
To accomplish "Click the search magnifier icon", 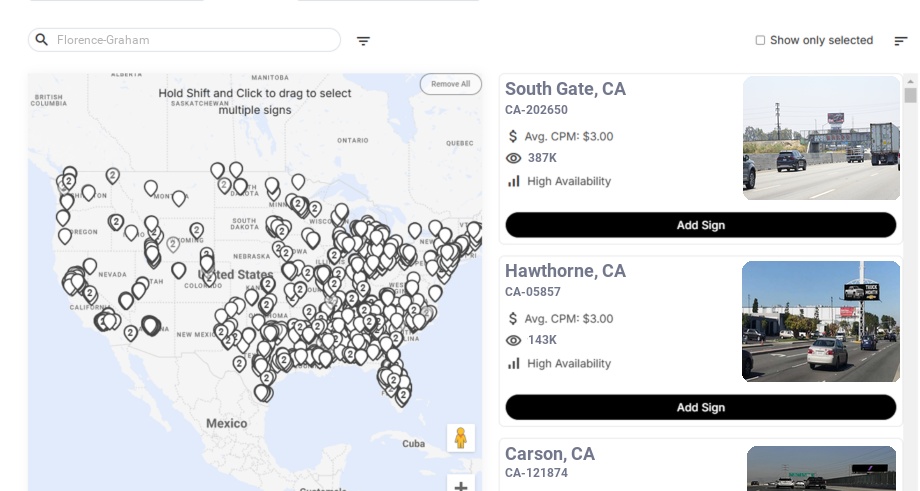I will 42,40.
